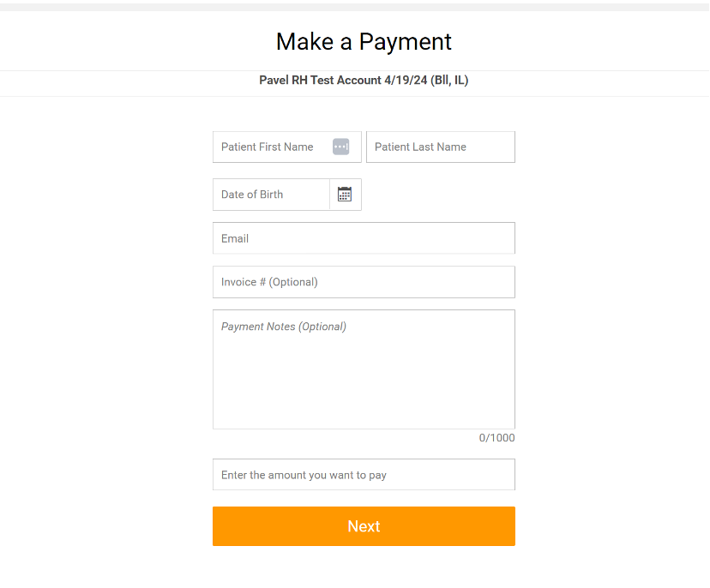Click Next to proceed with payment
Image resolution: width=710 pixels, height=588 pixels.
(364, 526)
